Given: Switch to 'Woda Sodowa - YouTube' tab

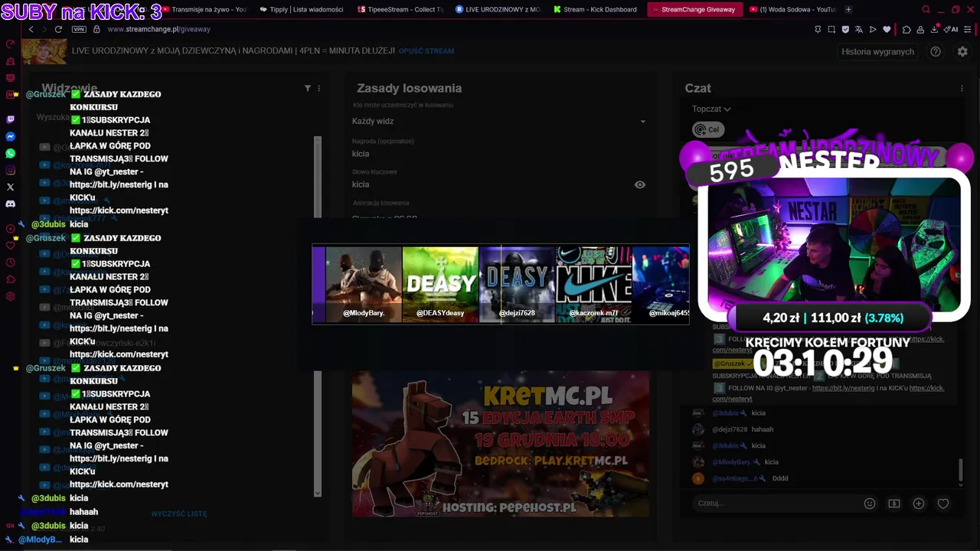Looking at the screenshot, I should point(792,9).
